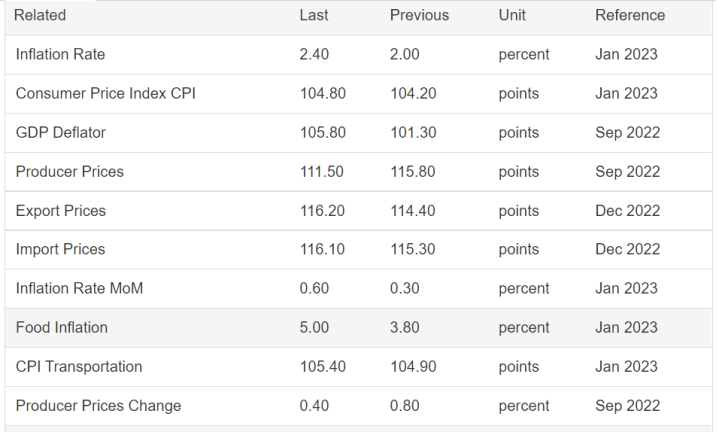Click the Previous column header
This screenshot has height=432, width=717.
(419, 15)
